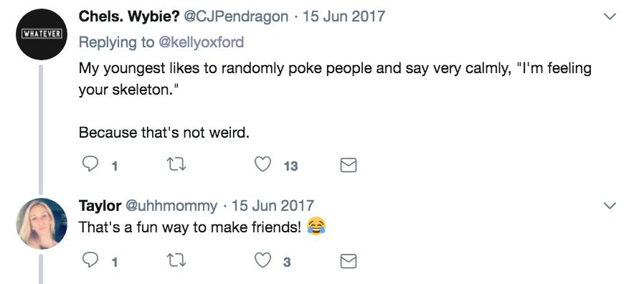Screen dimensions: 644x284
Task: Open more options chevron on Chels' tweet
Action: pyautogui.click(x=611, y=16)
